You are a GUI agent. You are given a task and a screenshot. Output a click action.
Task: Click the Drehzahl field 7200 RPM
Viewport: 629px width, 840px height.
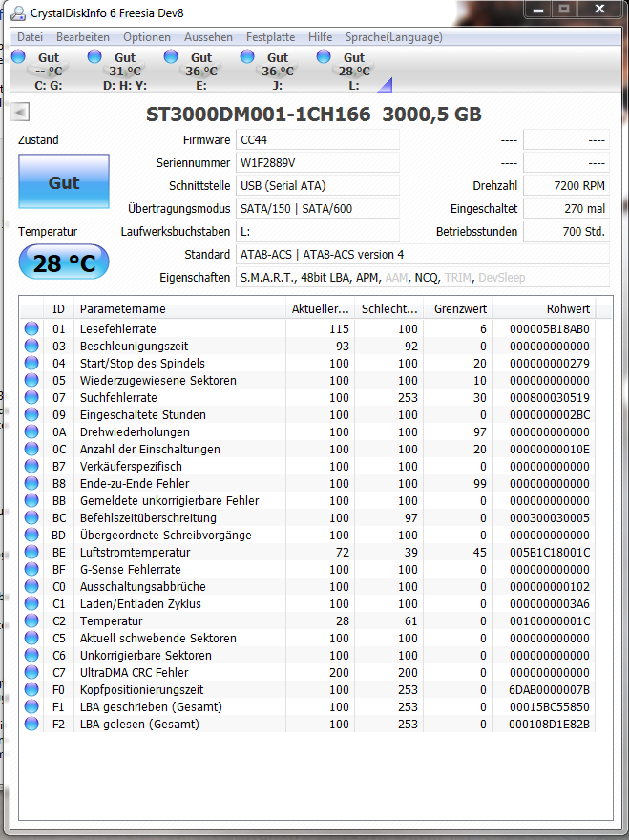[x=566, y=186]
